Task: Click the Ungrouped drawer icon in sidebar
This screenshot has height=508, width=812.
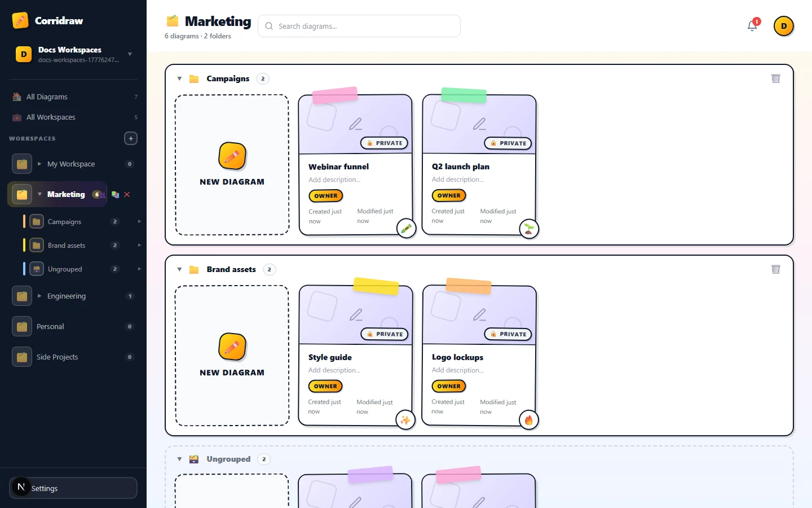Action: point(37,269)
